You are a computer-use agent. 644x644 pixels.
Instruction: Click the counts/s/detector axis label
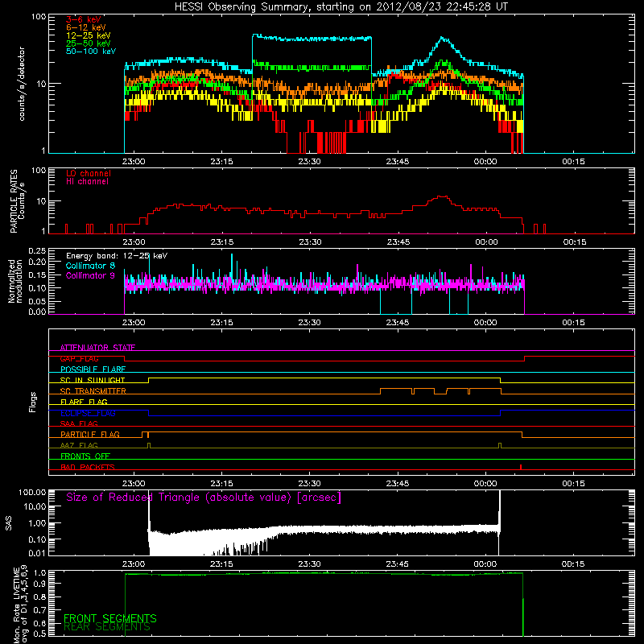[22, 84]
